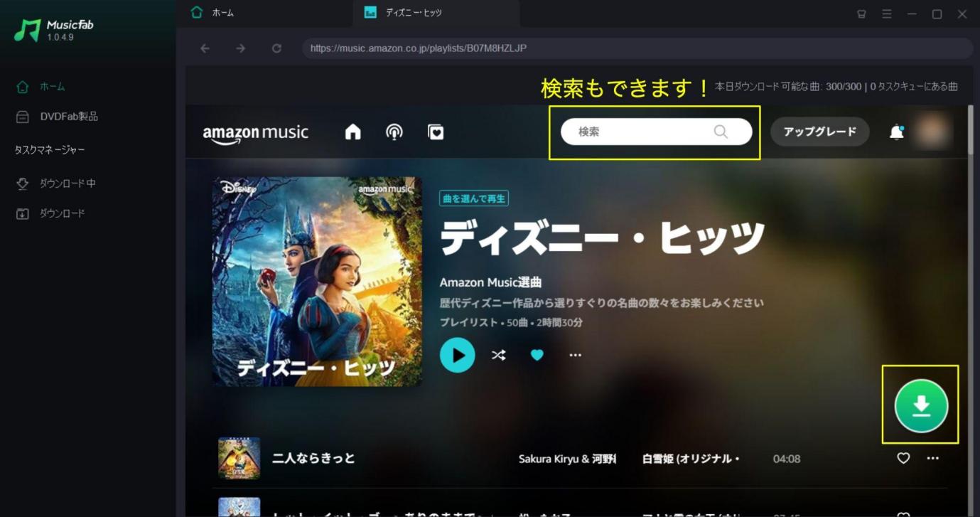This screenshot has width=980, height=517.
Task: Open the library heart icon
Action: [436, 132]
